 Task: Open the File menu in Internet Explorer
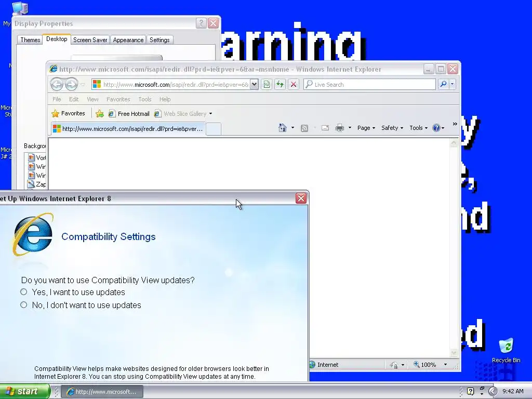coord(57,99)
